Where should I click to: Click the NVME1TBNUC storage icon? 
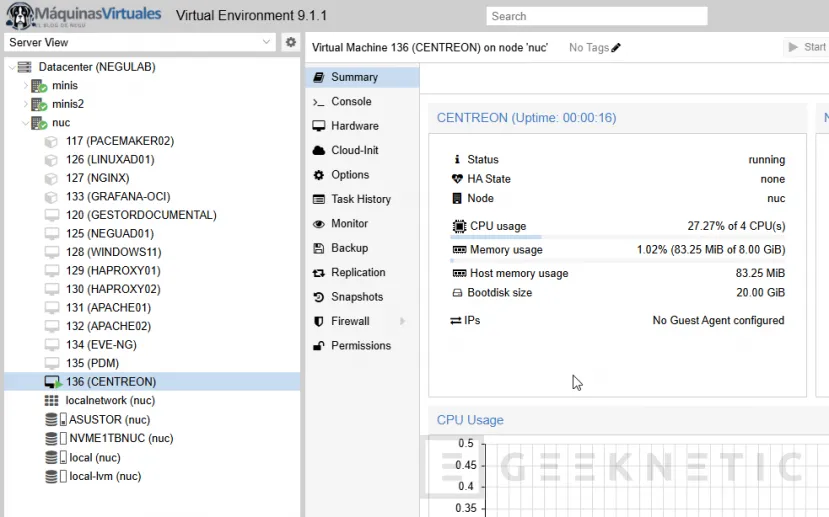pos(56,438)
